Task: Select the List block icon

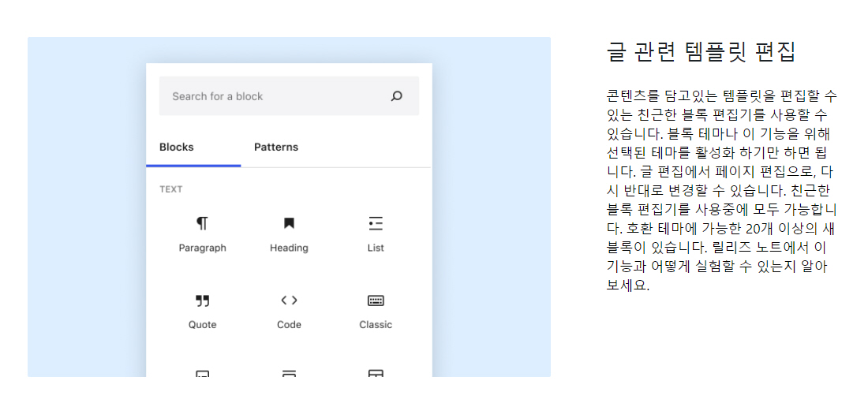Action: coord(376,223)
